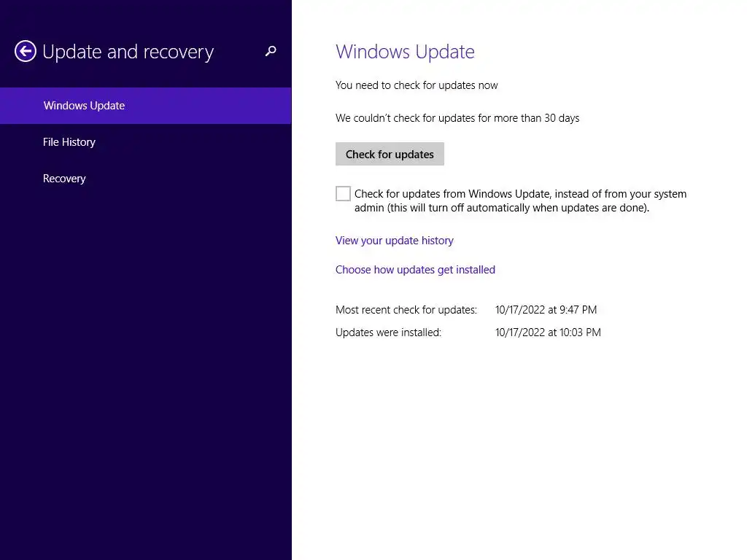Open File History section
Viewport: 747px width, 560px height.
145,142
